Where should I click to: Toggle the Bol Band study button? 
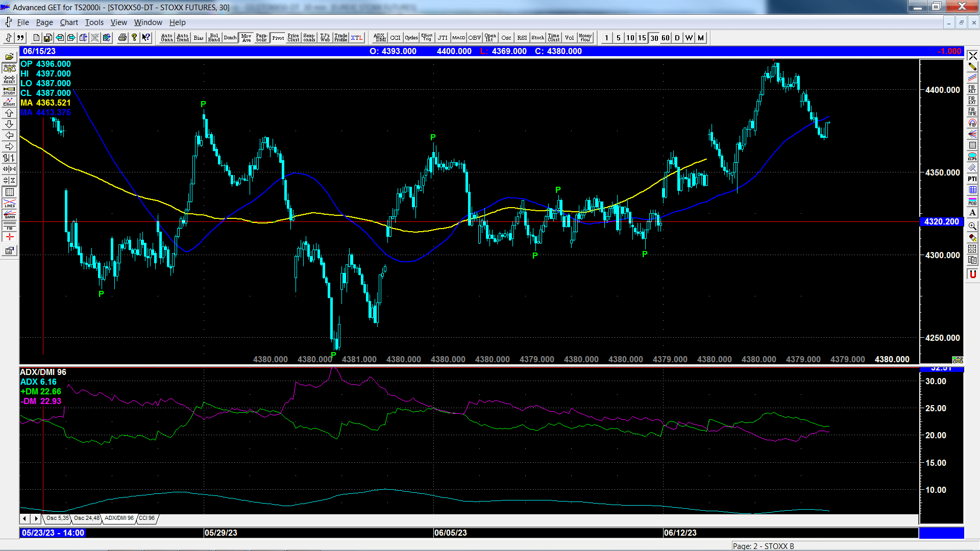(x=214, y=38)
